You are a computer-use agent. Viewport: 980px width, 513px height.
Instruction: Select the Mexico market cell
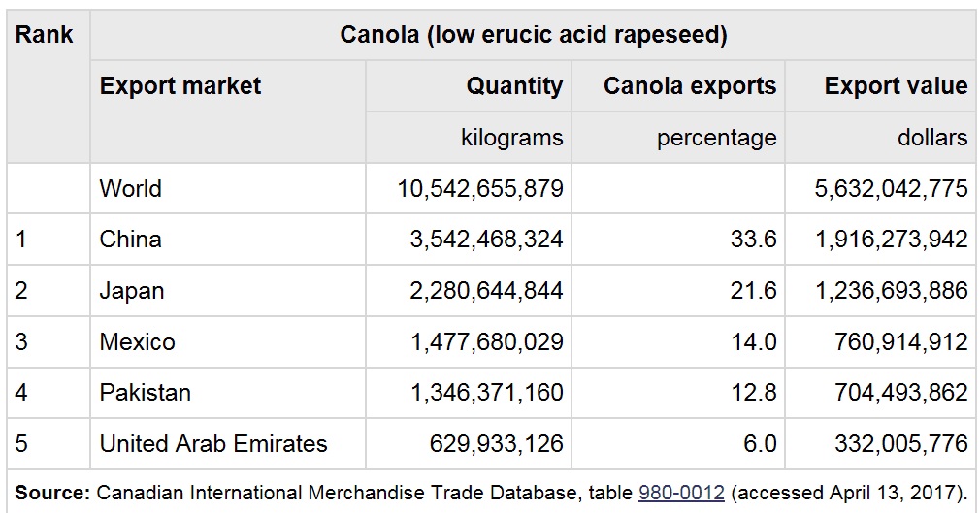coord(137,341)
